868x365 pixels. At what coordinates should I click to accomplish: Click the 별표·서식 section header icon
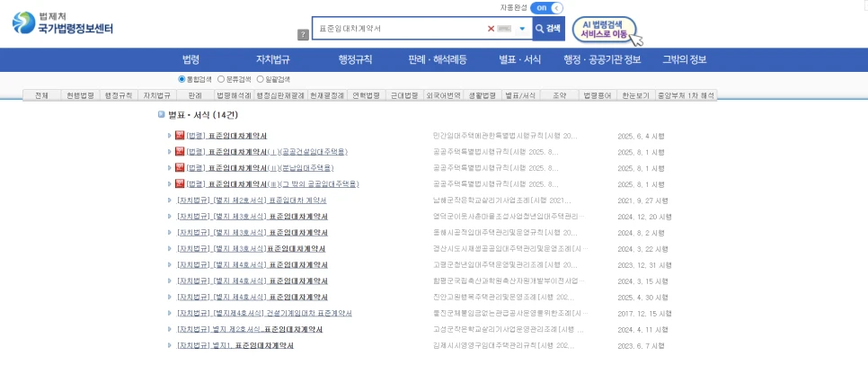tap(161, 115)
